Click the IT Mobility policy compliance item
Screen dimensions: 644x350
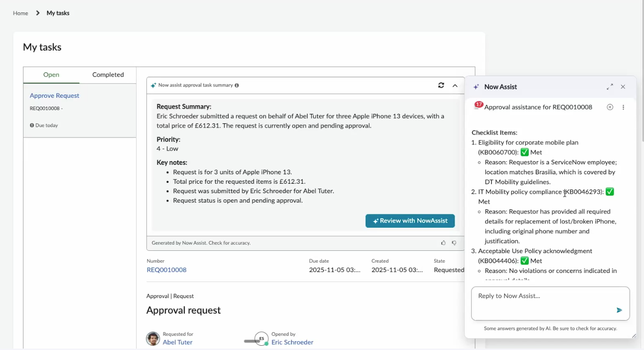pyautogui.click(x=546, y=196)
